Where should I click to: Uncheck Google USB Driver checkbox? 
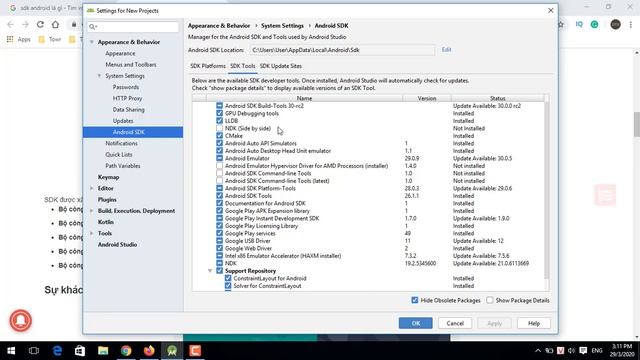(220, 241)
